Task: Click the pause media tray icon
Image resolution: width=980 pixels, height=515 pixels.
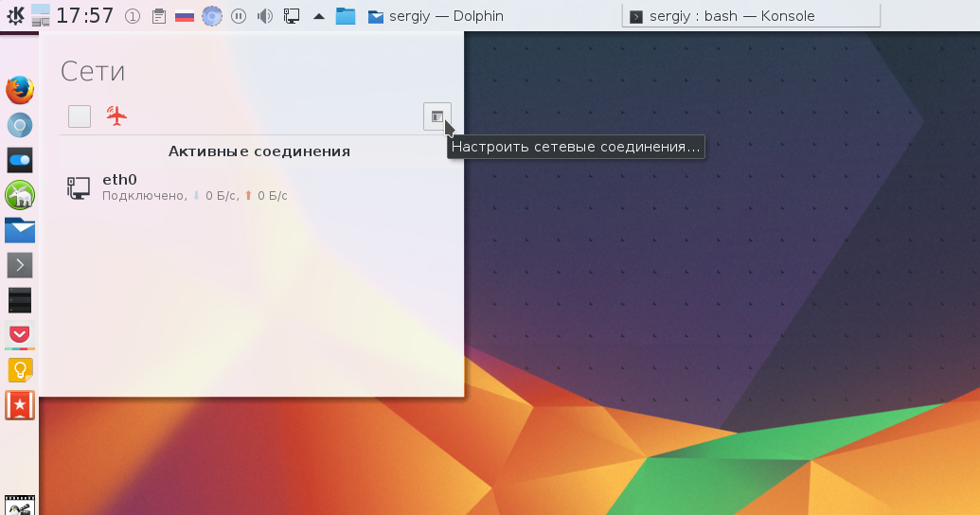Action: click(x=239, y=16)
